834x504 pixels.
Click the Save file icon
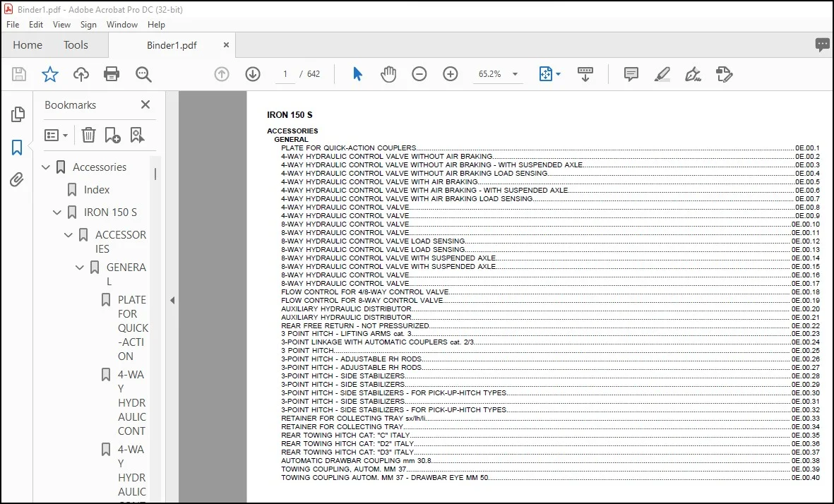(19, 74)
